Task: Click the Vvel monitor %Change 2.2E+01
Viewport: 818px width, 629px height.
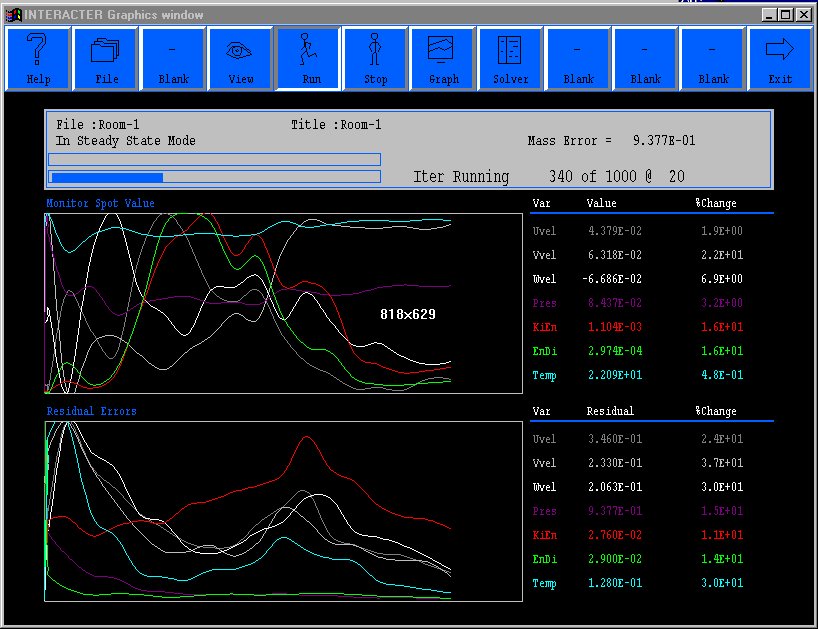Action: (x=722, y=255)
